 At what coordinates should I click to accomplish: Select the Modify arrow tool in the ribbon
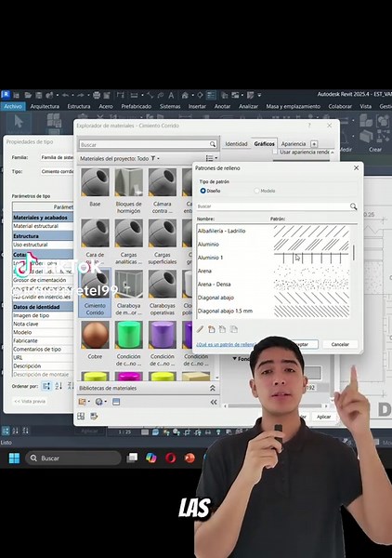click(x=19, y=122)
